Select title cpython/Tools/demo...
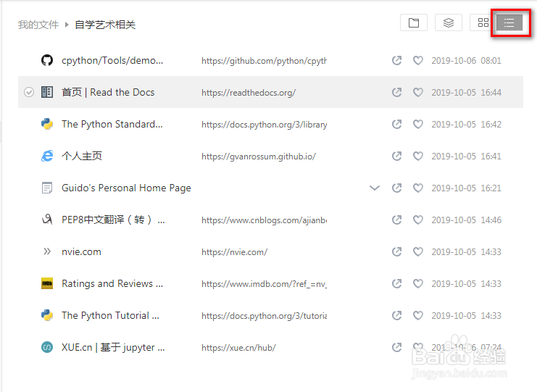The height and width of the screenshot is (392, 537). (x=112, y=61)
